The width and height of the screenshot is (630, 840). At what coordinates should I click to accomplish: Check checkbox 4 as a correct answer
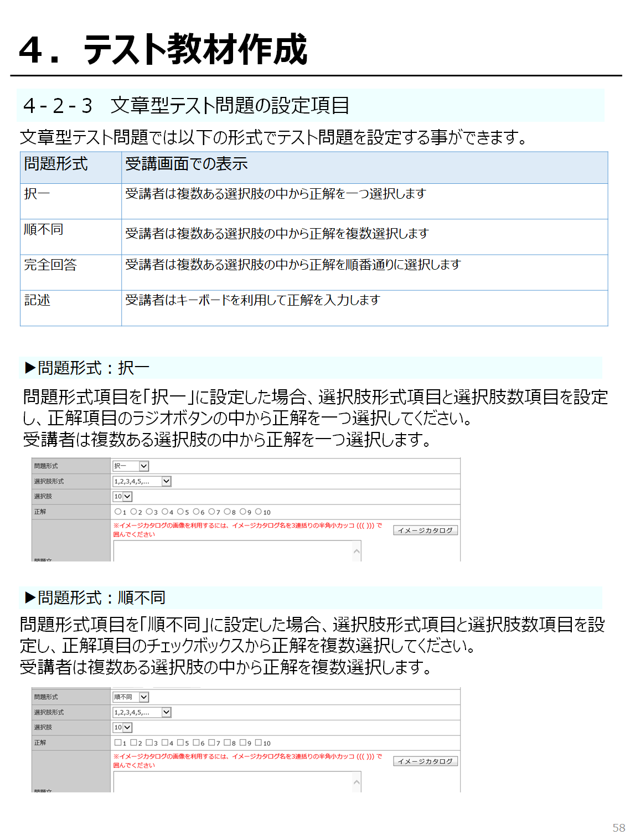pyautogui.click(x=164, y=743)
